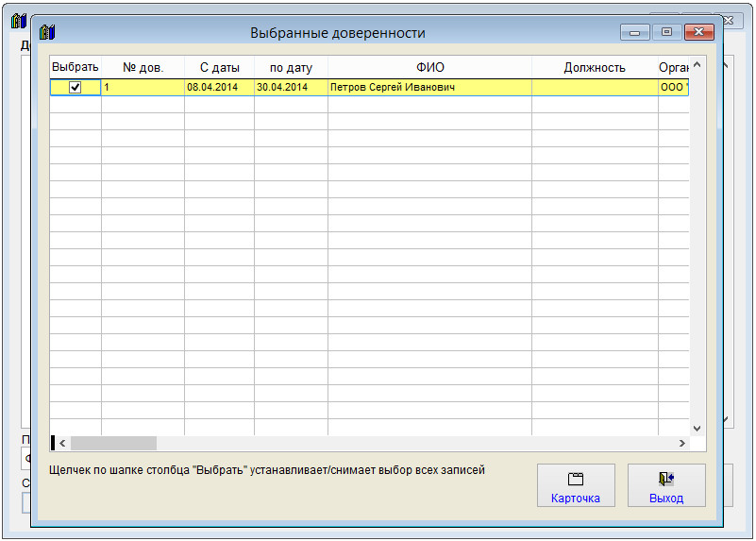756x541 pixels.
Task: Minimize the Выбранные доверенности window
Action: [634, 32]
